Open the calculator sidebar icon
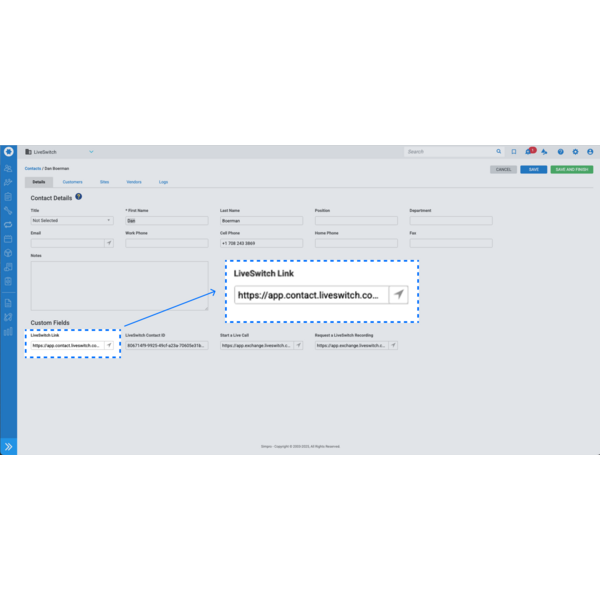The width and height of the screenshot is (600, 600). tap(8, 281)
